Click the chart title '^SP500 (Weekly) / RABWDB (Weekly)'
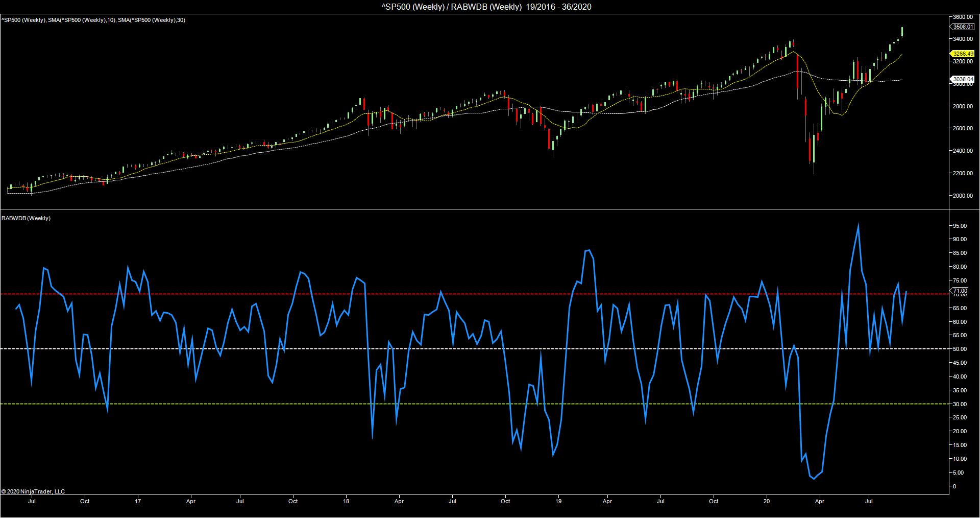 click(x=451, y=7)
